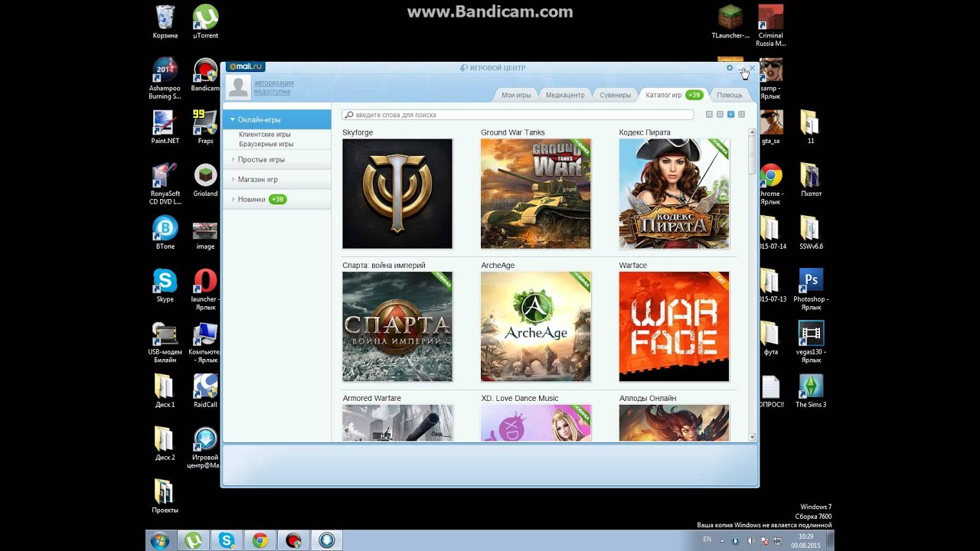Open the Спарта: война империй thumbnail
This screenshot has width=980, height=551.
(397, 327)
